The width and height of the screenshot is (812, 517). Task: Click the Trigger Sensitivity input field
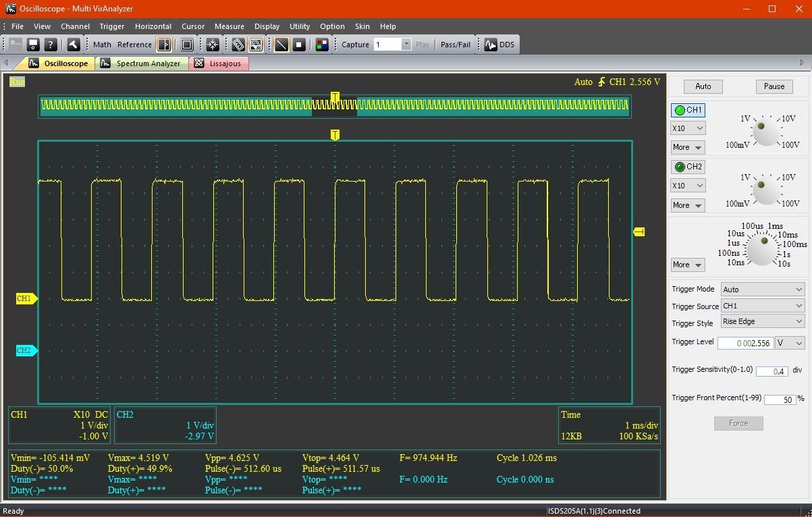click(772, 371)
